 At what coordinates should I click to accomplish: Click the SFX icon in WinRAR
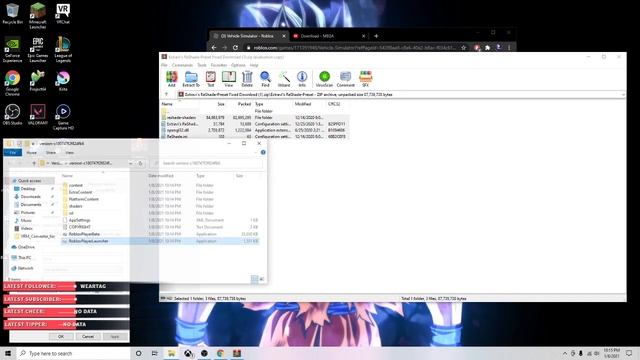coord(365,79)
